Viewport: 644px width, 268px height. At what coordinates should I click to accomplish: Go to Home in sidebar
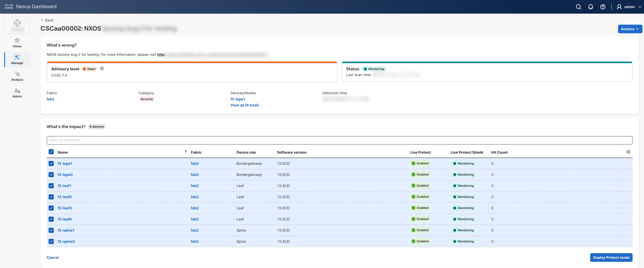pos(17,43)
